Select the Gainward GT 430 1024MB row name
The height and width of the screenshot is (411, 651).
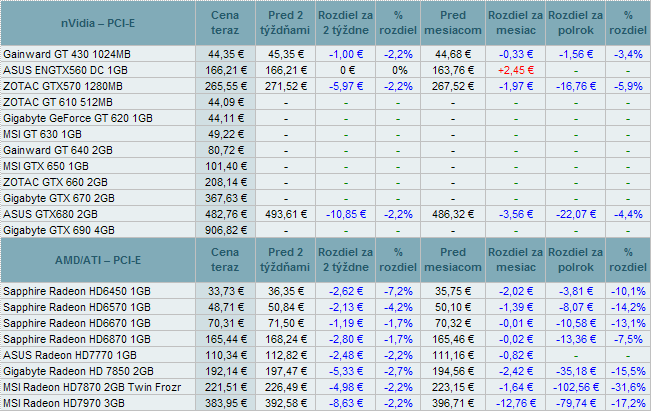tap(67, 54)
